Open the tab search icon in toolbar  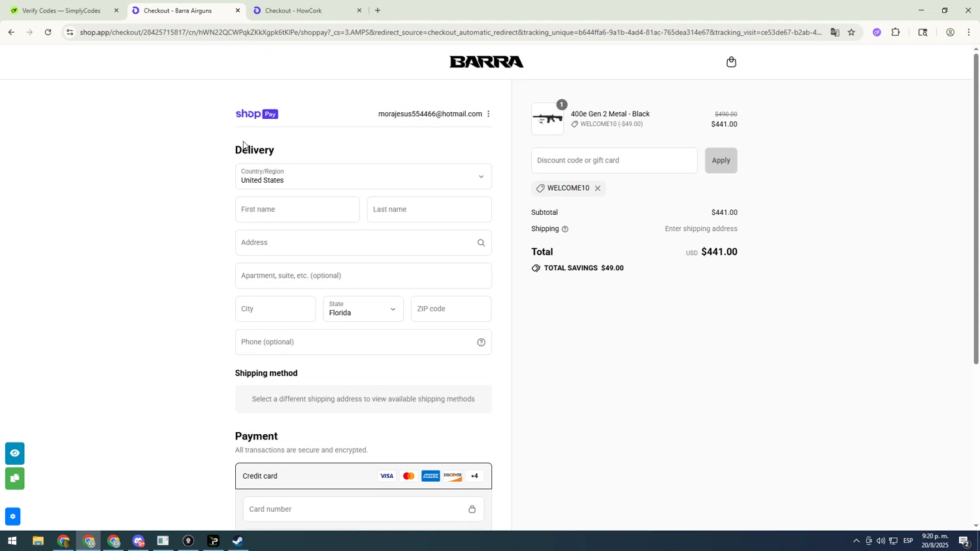coord(923,32)
